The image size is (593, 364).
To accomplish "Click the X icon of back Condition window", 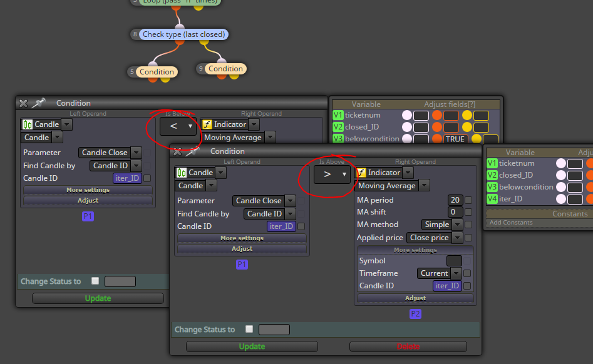I will [x=23, y=103].
